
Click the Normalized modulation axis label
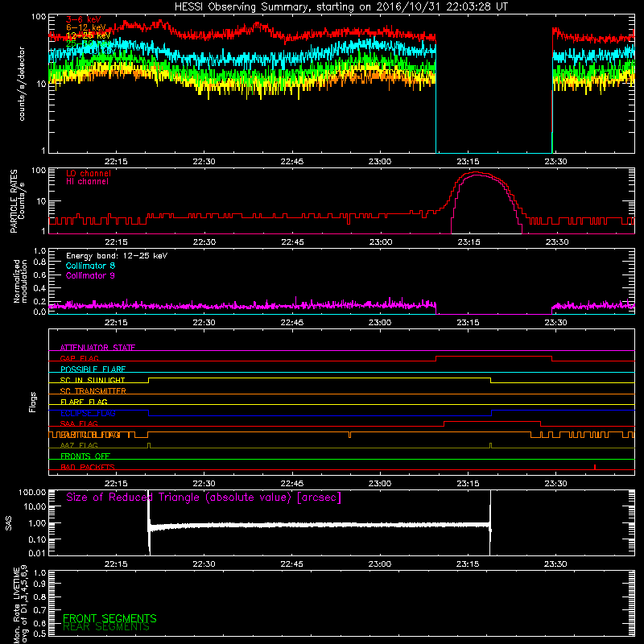tap(20, 281)
